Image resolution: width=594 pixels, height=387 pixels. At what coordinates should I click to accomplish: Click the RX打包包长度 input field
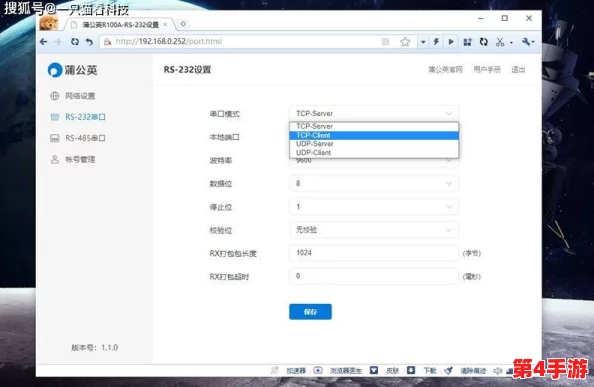pos(374,253)
